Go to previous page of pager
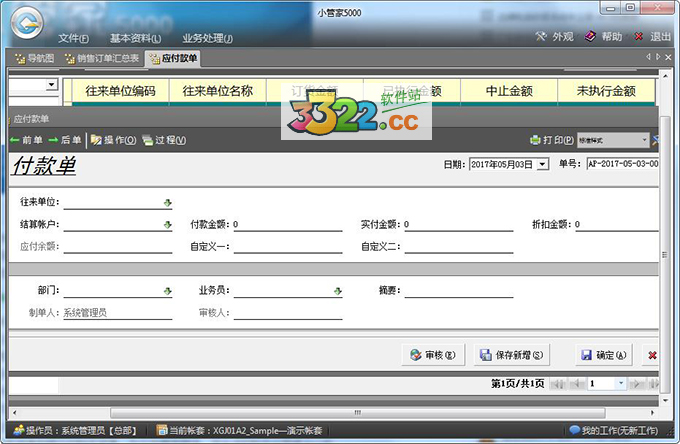This screenshot has width=680, height=444. point(577,384)
